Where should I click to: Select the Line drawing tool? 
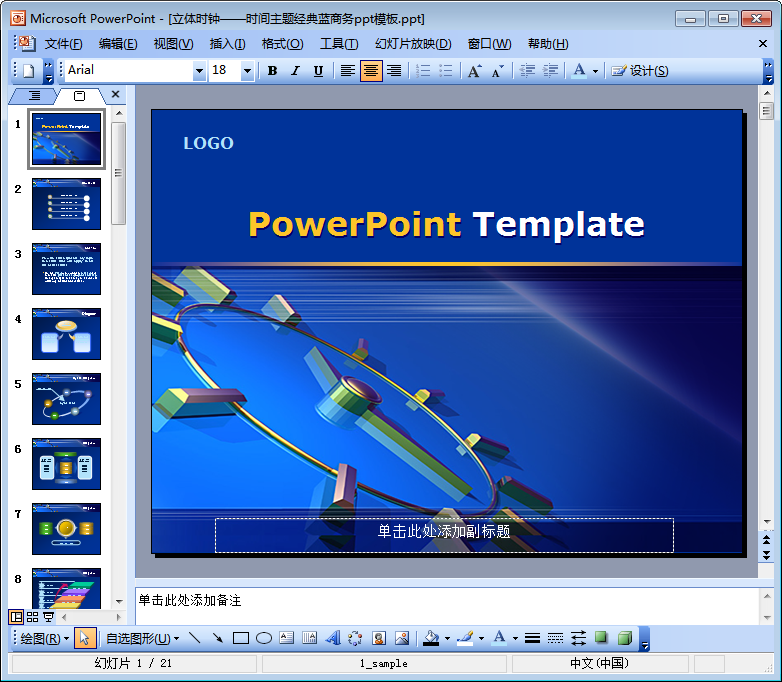195,638
